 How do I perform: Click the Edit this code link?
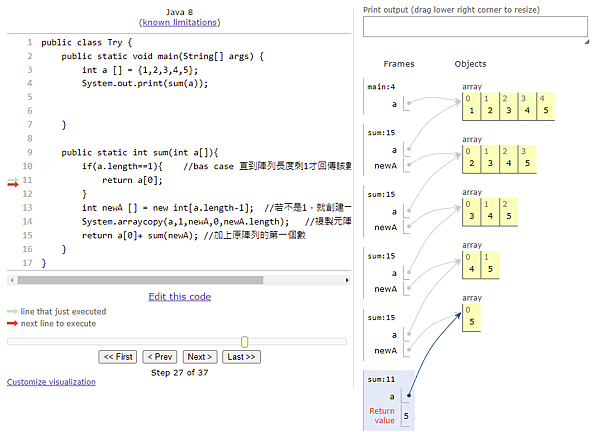pos(179,297)
